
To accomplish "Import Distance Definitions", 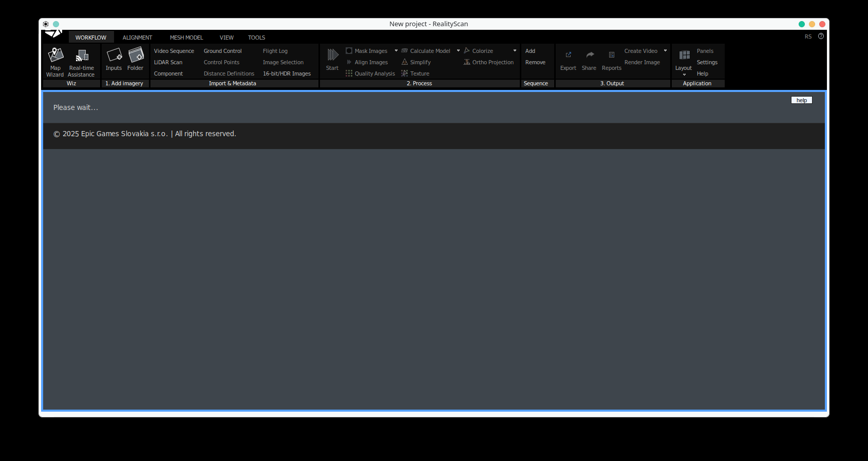I will coord(229,73).
